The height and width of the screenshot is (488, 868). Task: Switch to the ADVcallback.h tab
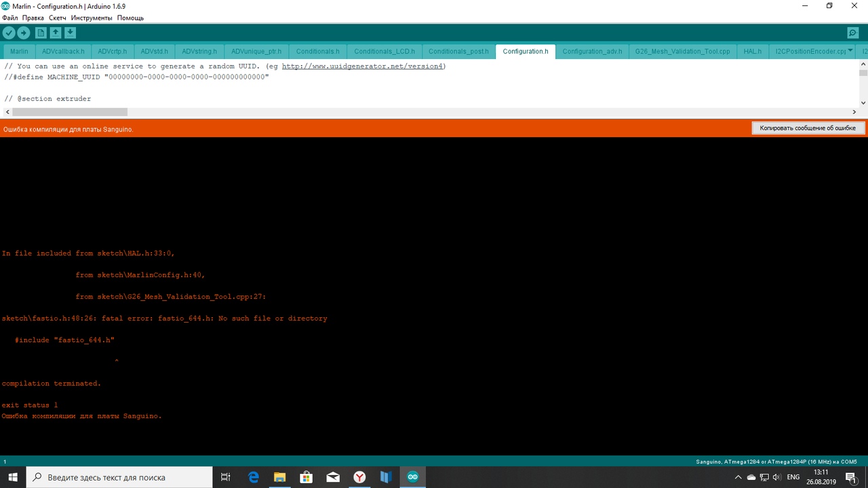pos(63,52)
